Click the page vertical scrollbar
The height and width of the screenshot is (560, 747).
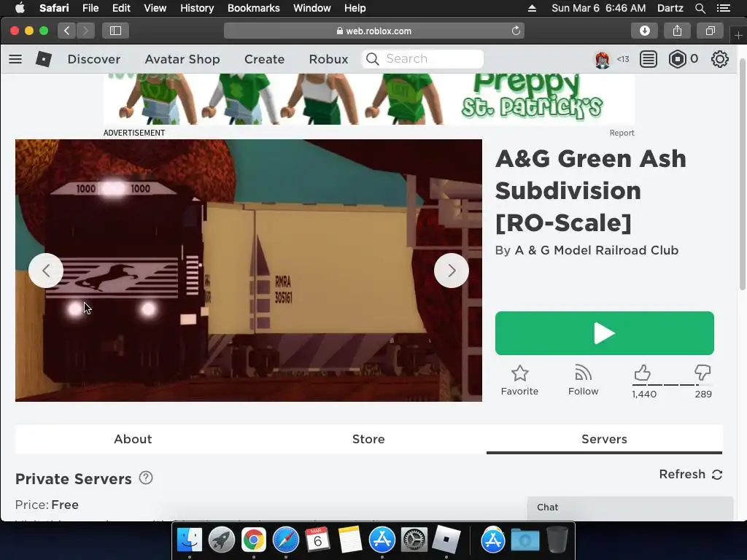tap(742, 174)
